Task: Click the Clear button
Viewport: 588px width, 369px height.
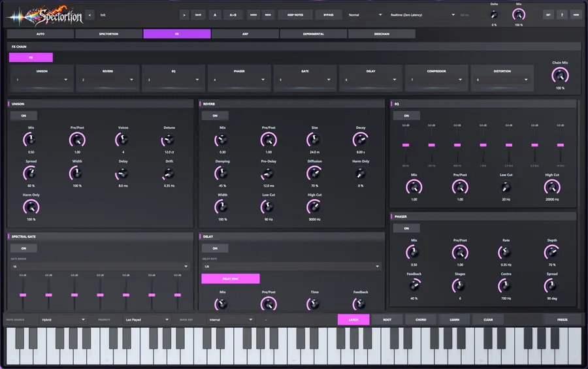Action: click(488, 319)
